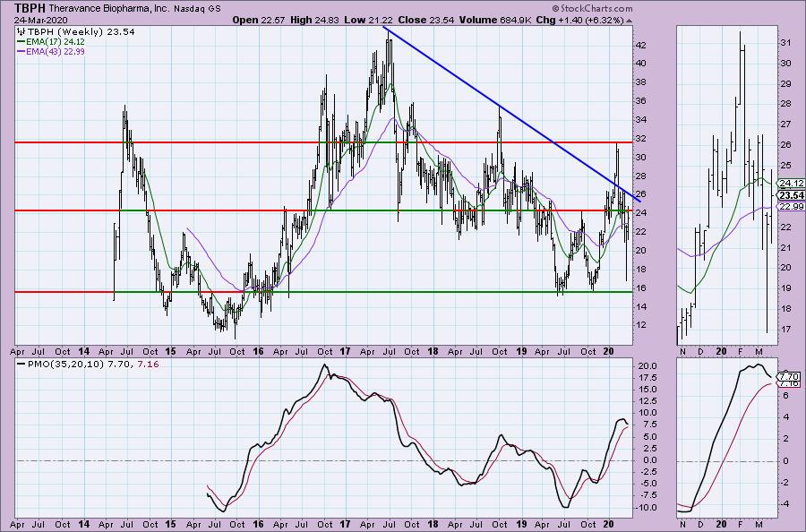Click the up-arrow indicator after the change percent
This screenshot has width=806, height=532.
[x=630, y=21]
